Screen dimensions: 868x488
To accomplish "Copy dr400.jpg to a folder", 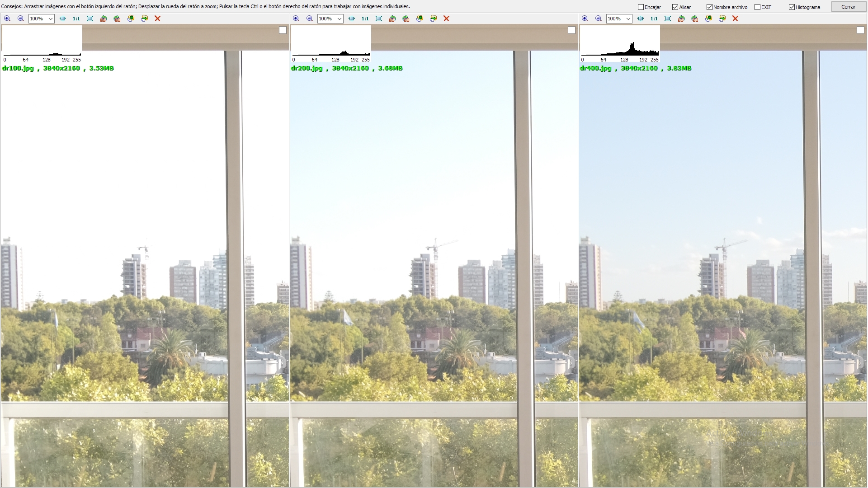I will pos(708,19).
